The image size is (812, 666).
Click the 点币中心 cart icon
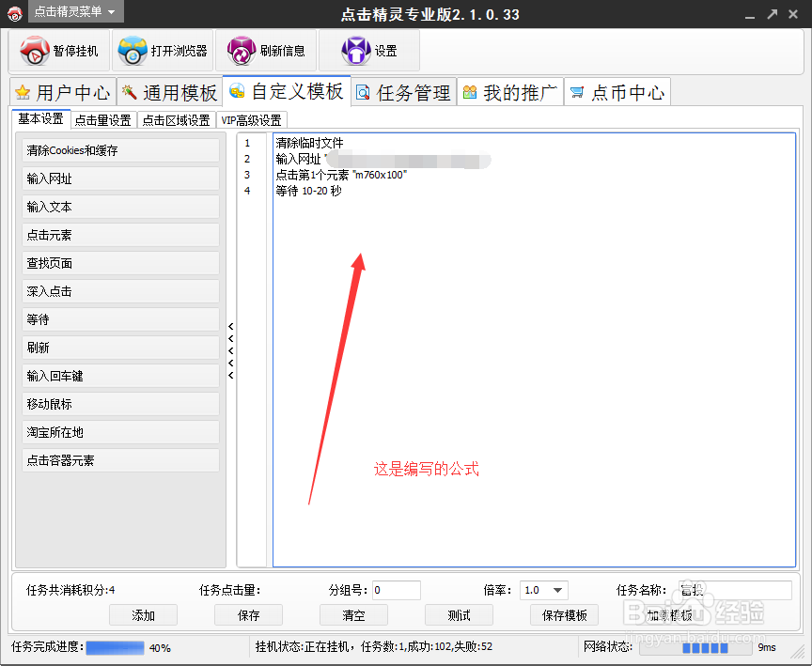tap(577, 93)
